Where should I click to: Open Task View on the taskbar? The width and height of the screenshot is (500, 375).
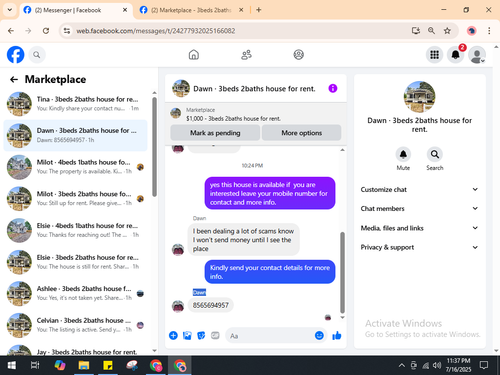(x=35, y=365)
